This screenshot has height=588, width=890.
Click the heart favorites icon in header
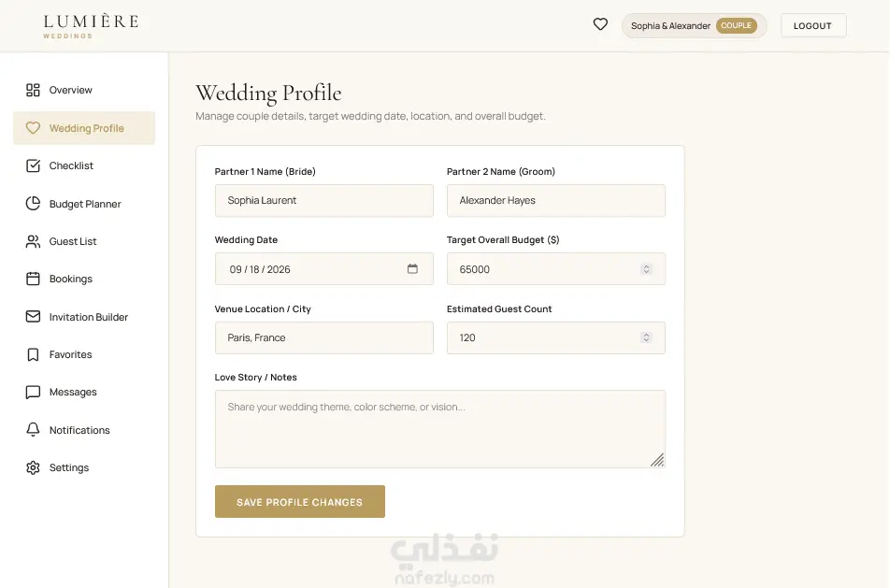point(600,24)
